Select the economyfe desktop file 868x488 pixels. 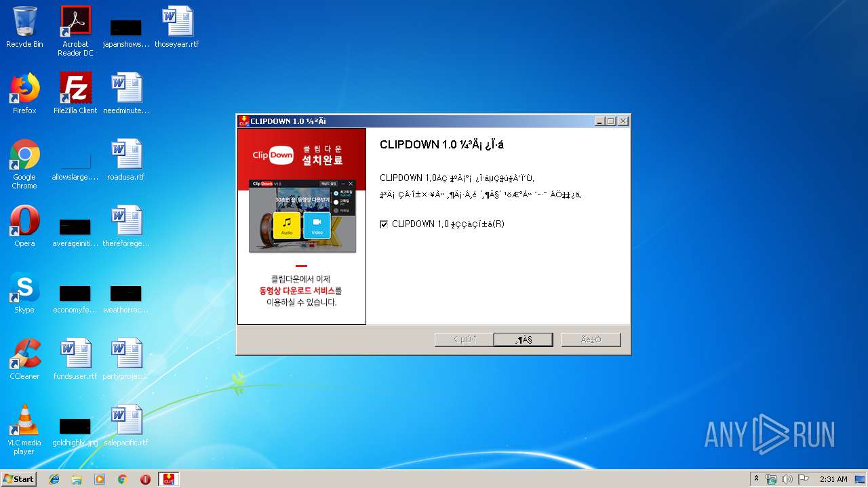(75, 299)
